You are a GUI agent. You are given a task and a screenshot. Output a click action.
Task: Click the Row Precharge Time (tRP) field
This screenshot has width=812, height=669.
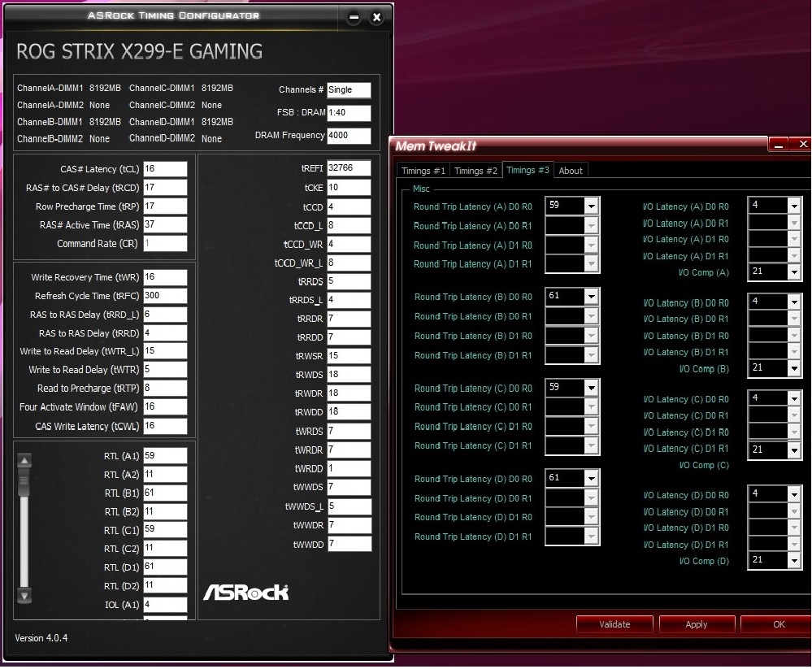(165, 206)
